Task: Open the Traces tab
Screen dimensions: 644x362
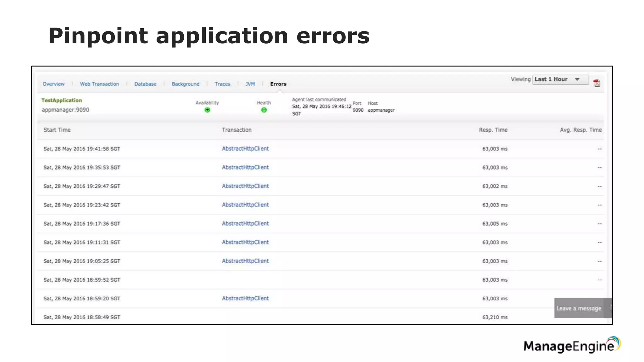Action: coord(222,84)
